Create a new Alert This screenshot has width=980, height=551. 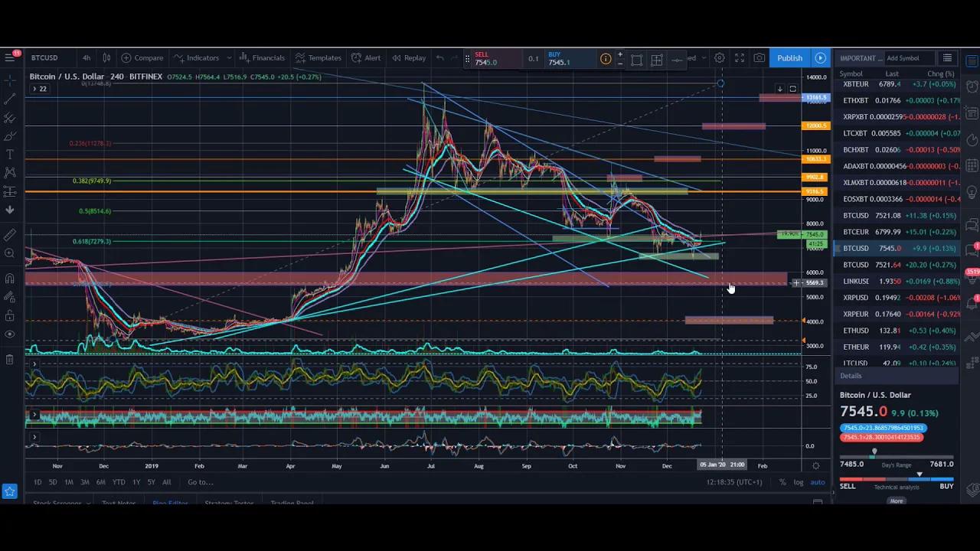[366, 57]
